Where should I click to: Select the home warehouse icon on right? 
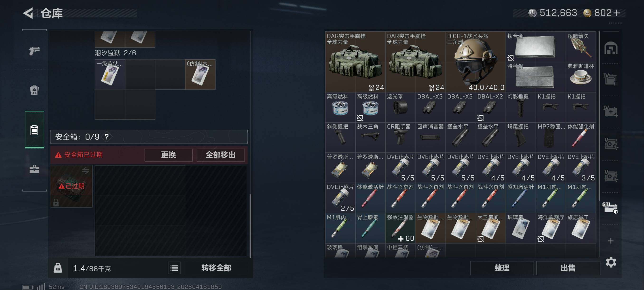(x=611, y=48)
